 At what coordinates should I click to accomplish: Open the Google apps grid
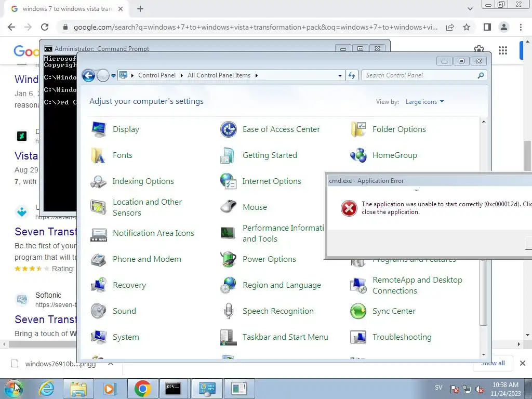[503, 50]
